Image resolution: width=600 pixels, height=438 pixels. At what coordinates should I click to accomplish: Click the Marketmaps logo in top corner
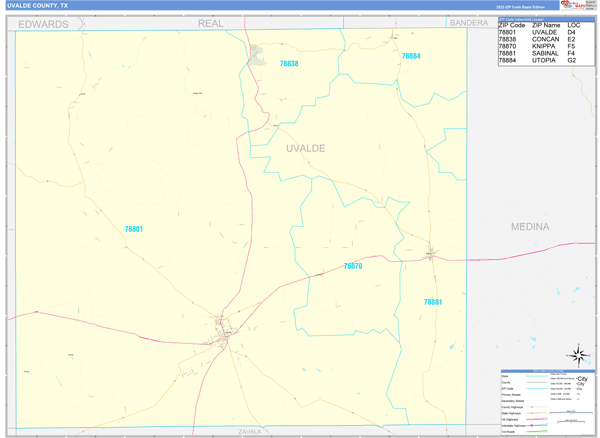click(577, 6)
